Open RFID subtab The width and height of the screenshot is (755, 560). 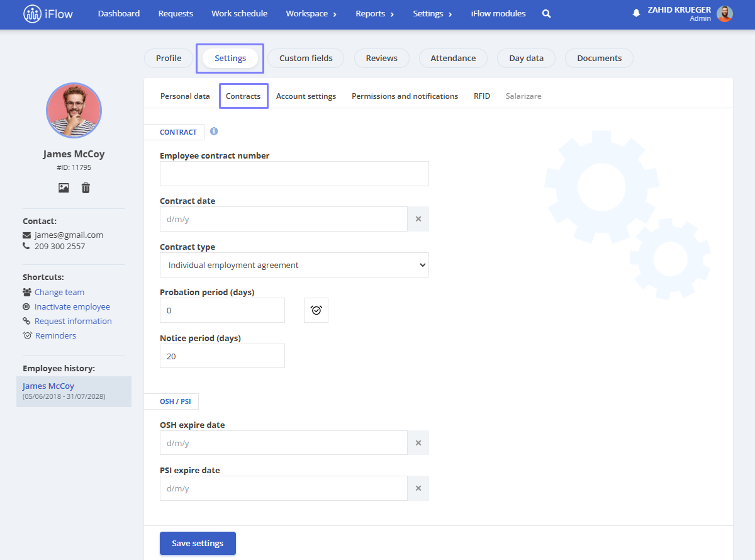[482, 96]
